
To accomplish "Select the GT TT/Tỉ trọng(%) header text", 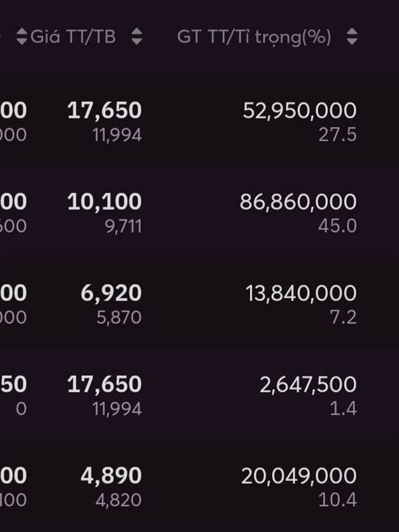I will pos(254,37).
